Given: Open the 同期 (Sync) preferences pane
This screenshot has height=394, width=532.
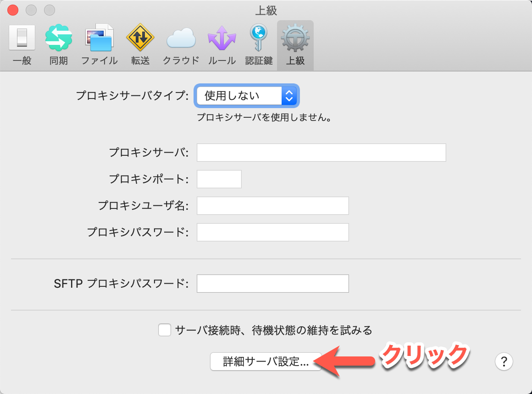Looking at the screenshot, I should (x=59, y=45).
